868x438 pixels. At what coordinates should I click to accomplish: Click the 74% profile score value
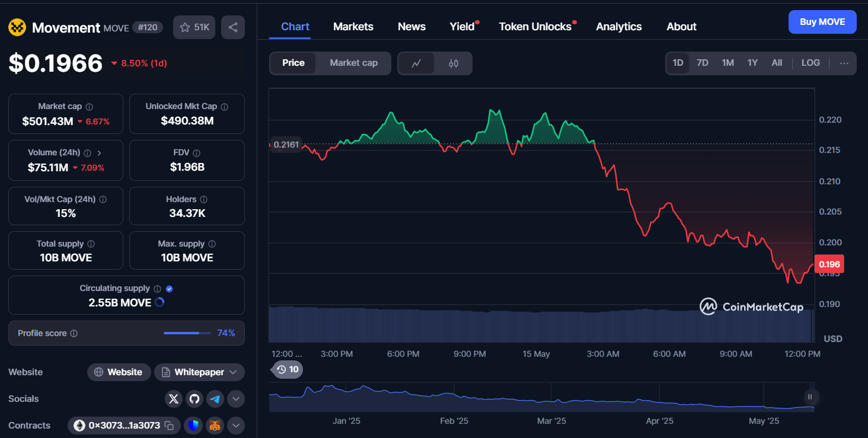tap(226, 333)
